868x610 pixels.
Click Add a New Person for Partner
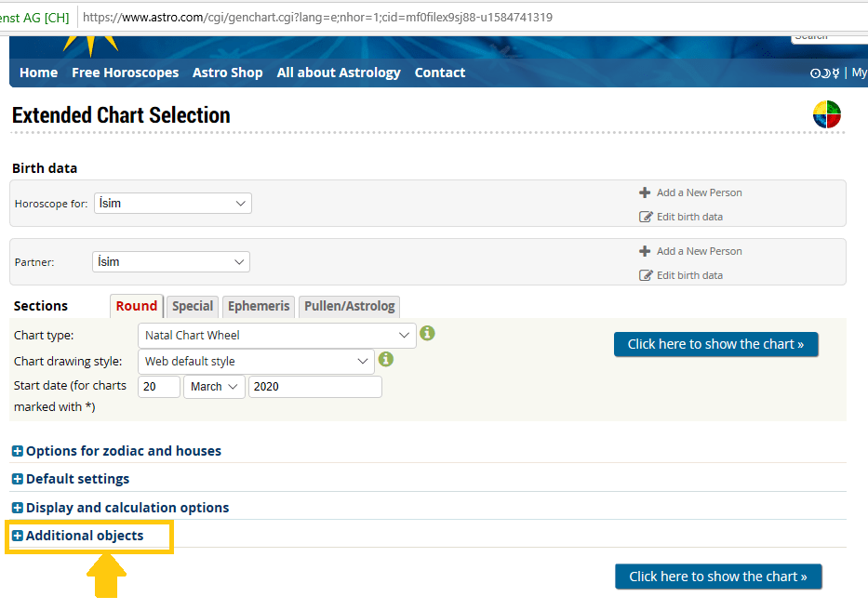700,251
